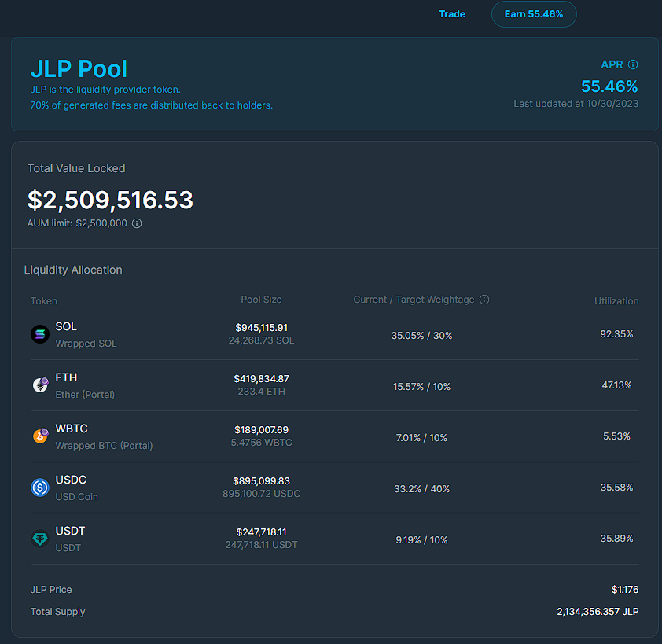The image size is (662, 644).
Task: Click the 7.01% / 10% weightage
Action: pyautogui.click(x=421, y=438)
